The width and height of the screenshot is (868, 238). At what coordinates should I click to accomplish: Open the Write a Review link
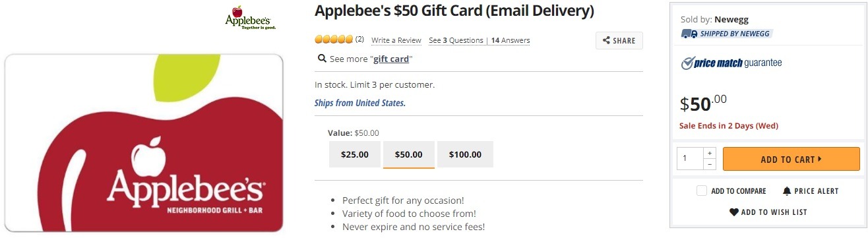point(396,41)
